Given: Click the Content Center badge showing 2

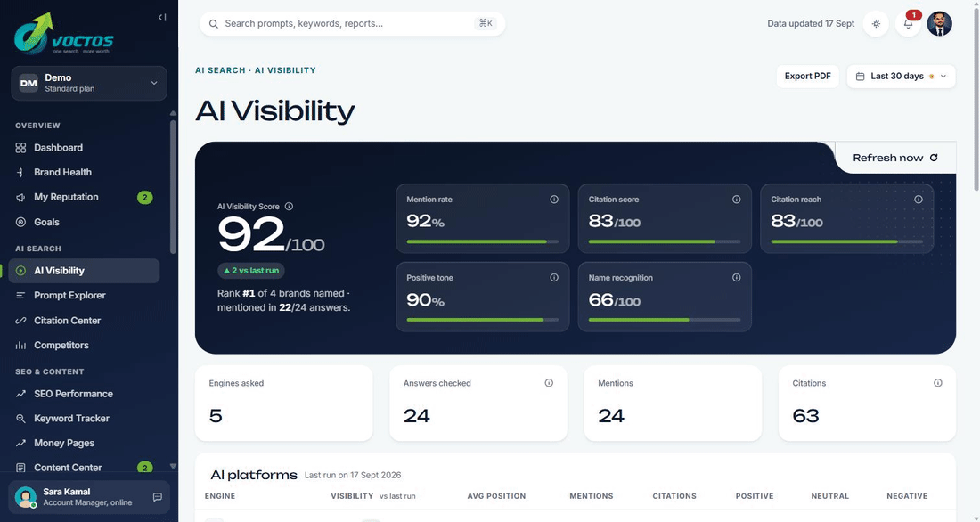Looking at the screenshot, I should point(145,468).
